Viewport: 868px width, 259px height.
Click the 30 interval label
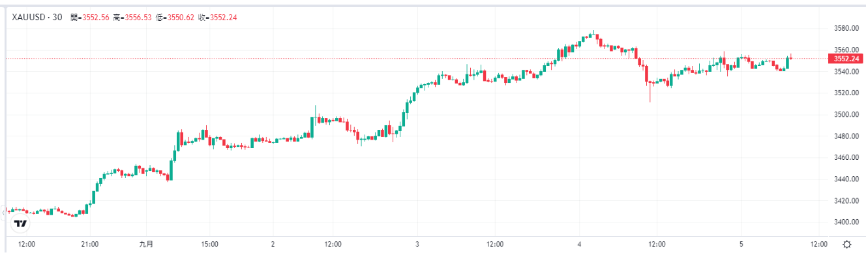[x=57, y=18]
